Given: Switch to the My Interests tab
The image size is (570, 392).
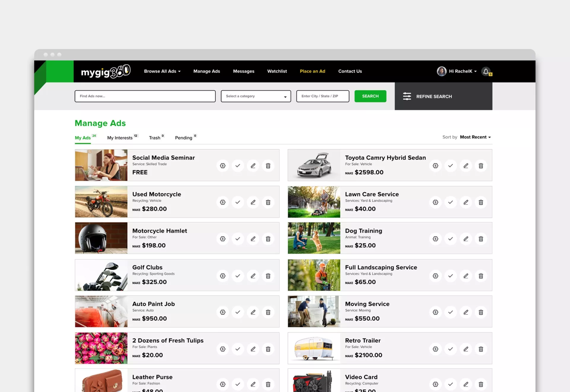Looking at the screenshot, I should coord(120,138).
